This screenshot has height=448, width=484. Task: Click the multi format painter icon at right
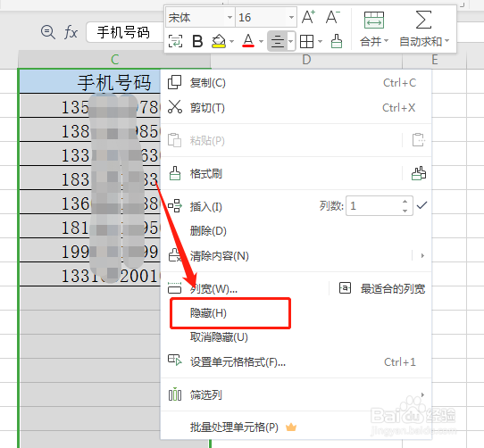419,173
